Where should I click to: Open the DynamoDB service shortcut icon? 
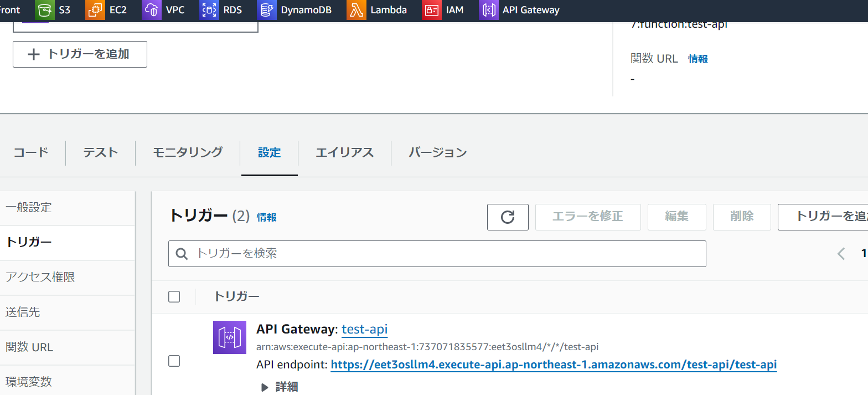(266, 10)
